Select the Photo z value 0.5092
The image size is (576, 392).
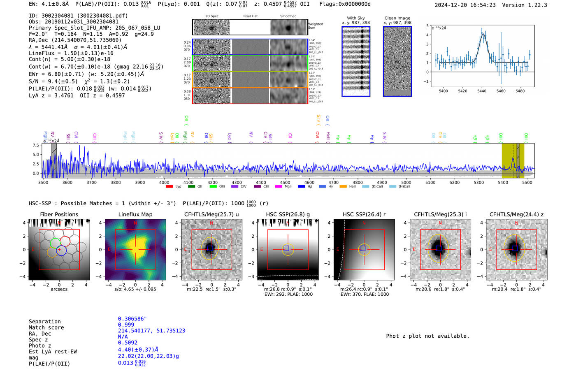coord(128,342)
